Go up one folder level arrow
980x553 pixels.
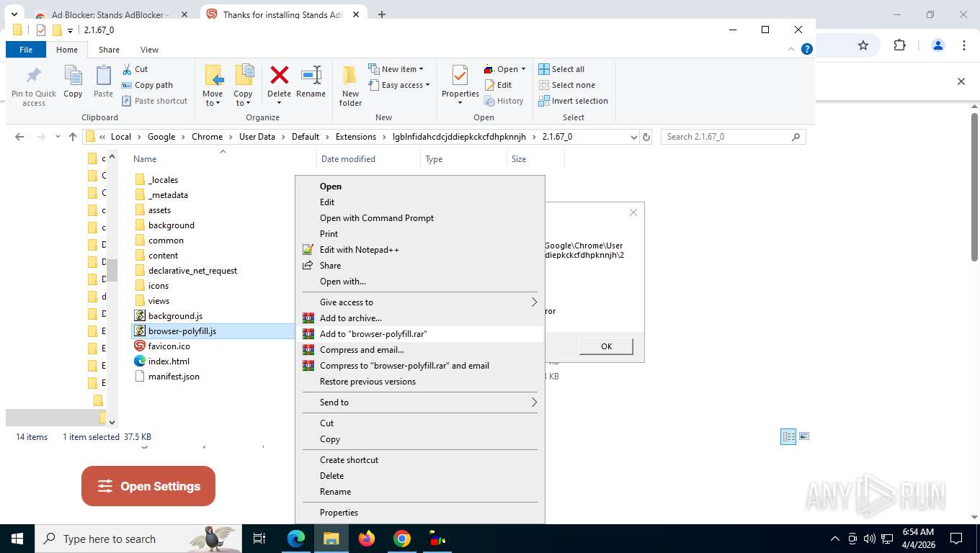[x=72, y=137]
